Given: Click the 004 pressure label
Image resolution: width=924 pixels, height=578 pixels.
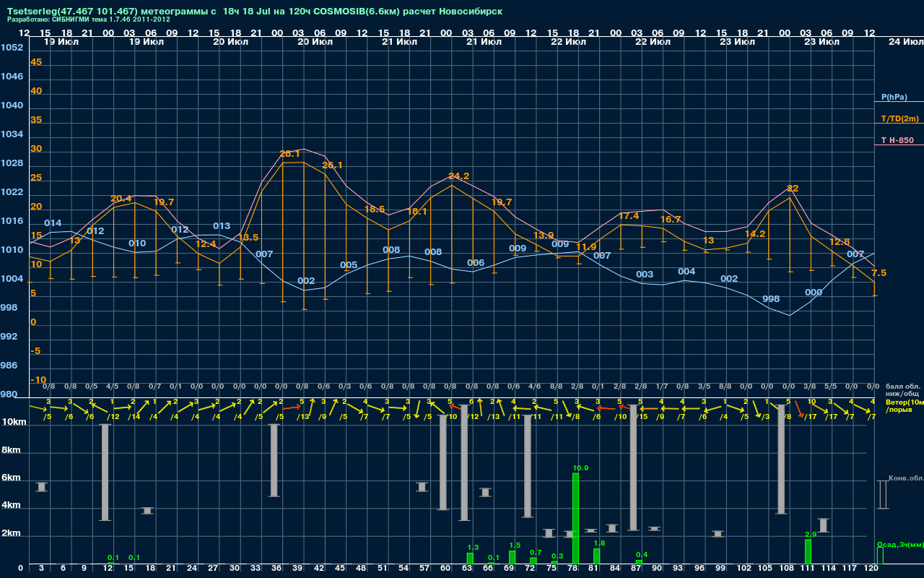Looking at the screenshot, I should (x=687, y=272).
